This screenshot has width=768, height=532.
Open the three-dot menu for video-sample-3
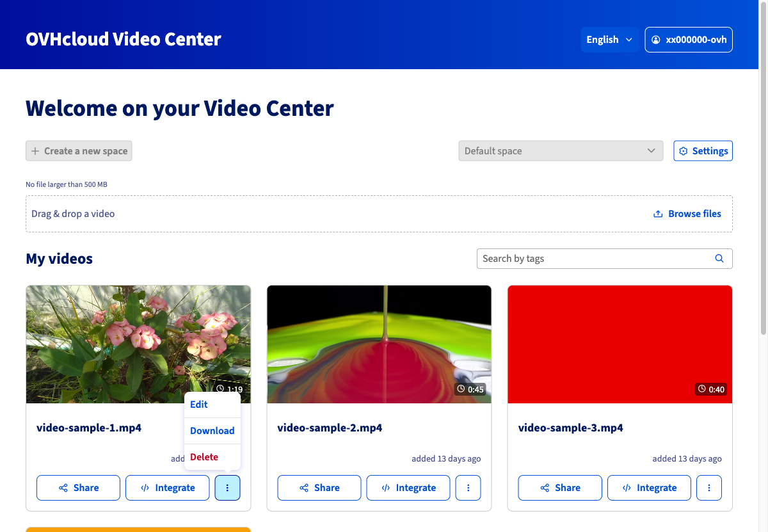pos(708,487)
